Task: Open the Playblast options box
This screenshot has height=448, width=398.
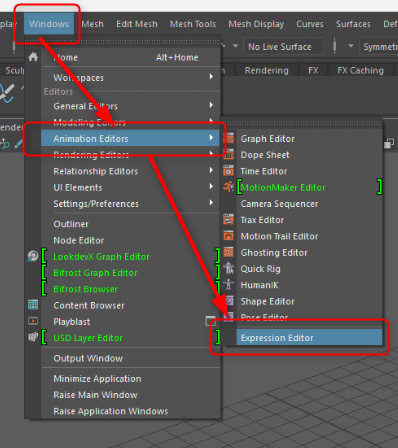Action: [x=211, y=321]
